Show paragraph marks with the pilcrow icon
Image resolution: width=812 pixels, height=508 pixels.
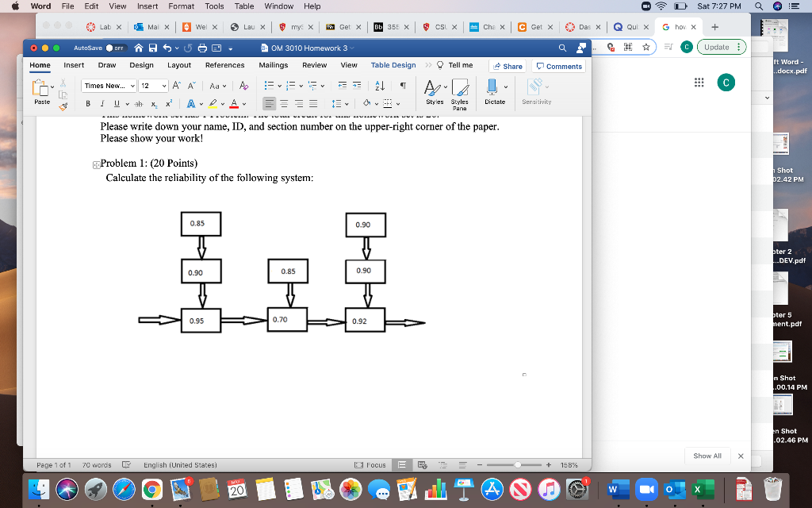pos(402,86)
